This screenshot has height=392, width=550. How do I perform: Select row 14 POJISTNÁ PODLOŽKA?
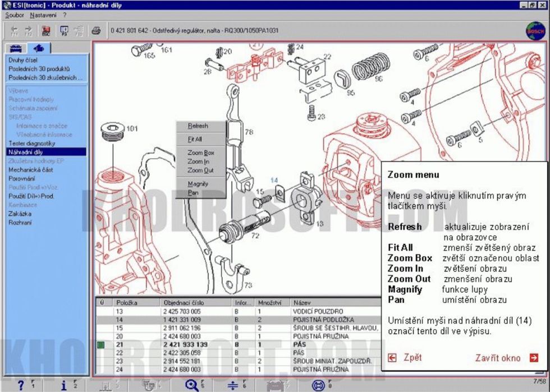tap(239, 320)
